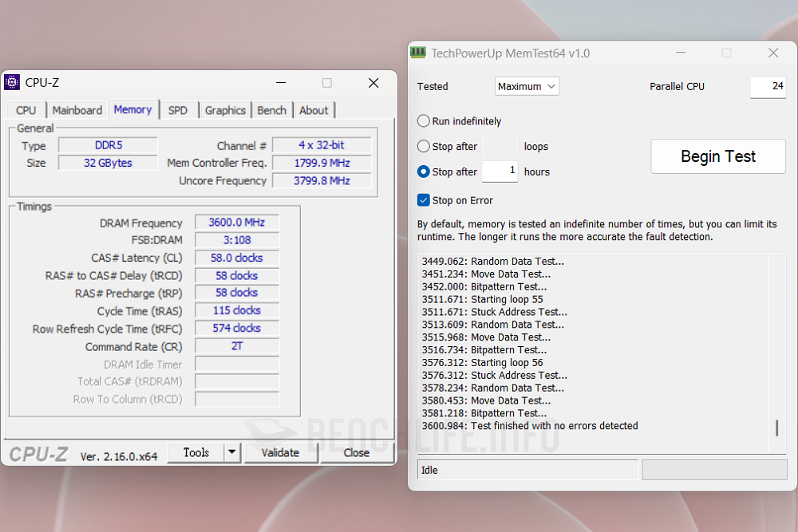Image resolution: width=798 pixels, height=532 pixels.
Task: Click the CPU-Z app icon in title bar
Action: pyautogui.click(x=12, y=82)
